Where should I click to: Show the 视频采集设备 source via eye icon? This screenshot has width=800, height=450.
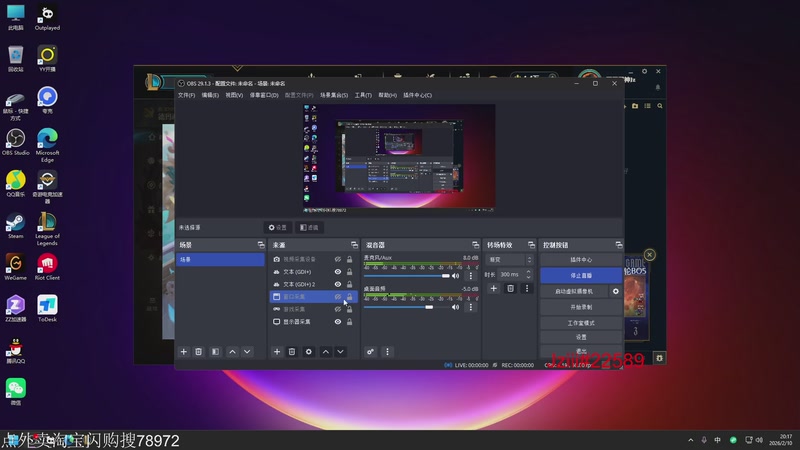click(338, 259)
